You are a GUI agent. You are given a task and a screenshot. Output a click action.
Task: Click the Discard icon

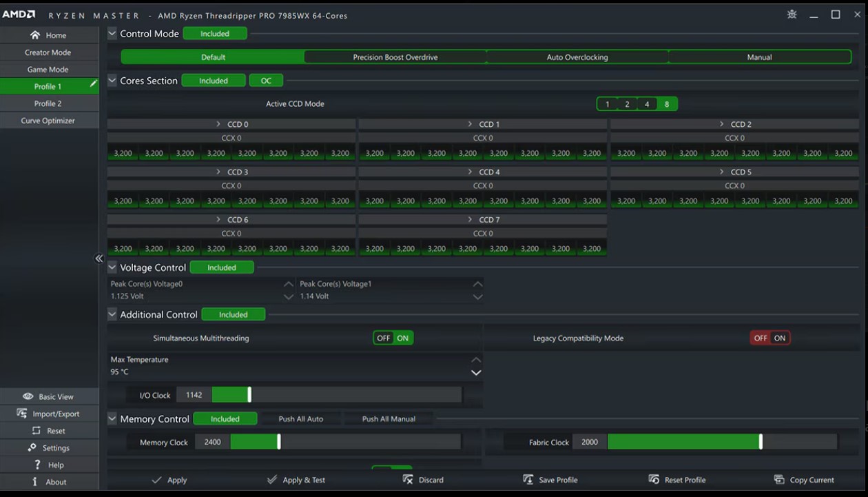click(x=408, y=480)
